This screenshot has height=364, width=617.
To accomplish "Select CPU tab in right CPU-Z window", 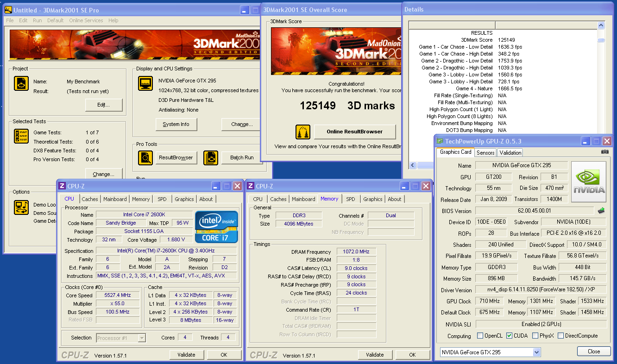I will pyautogui.click(x=258, y=199).
